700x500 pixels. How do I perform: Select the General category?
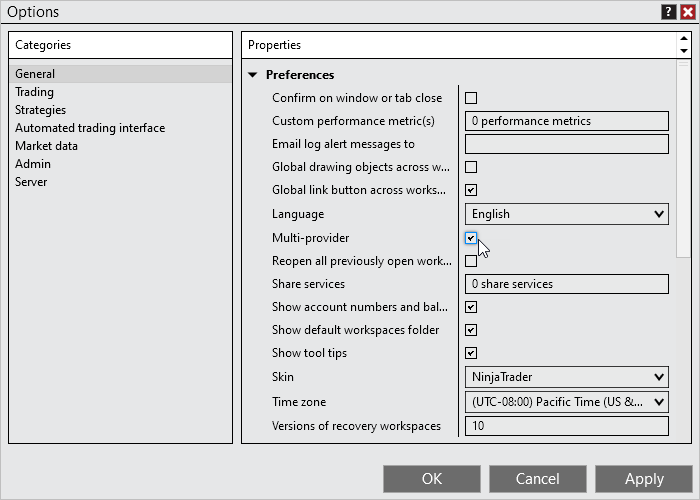pos(120,74)
